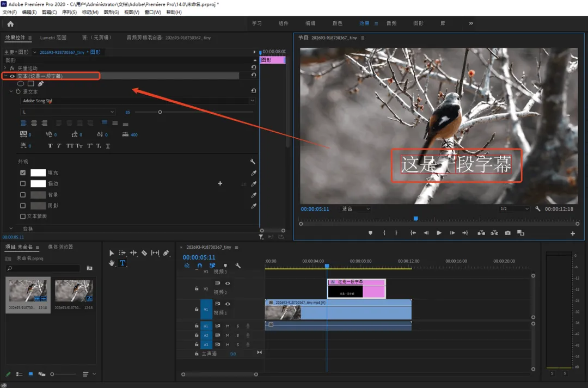
Task: Click the Export Frame camera icon
Action: tap(507, 233)
